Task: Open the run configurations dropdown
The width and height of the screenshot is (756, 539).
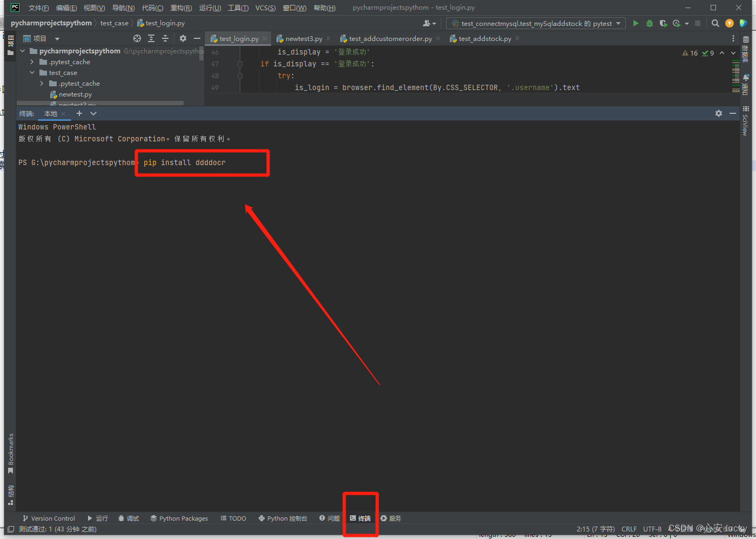Action: [x=618, y=23]
